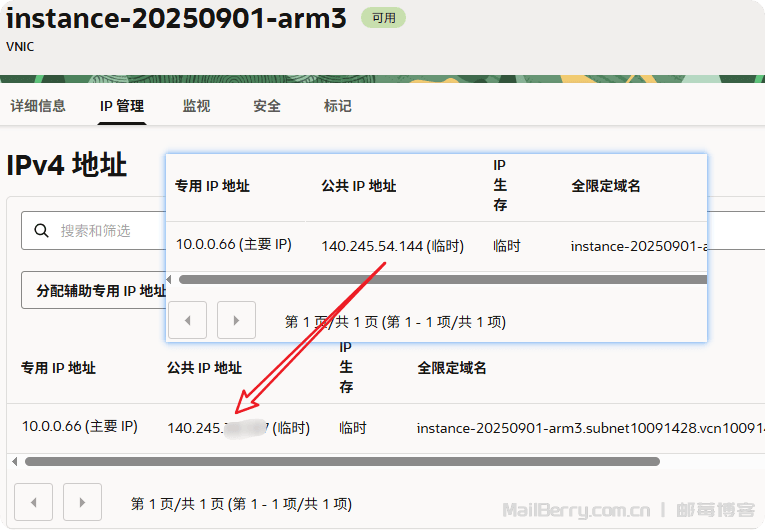Click next page arrow in the popup table pagination
This screenshot has height=530, width=765.
coord(236,321)
